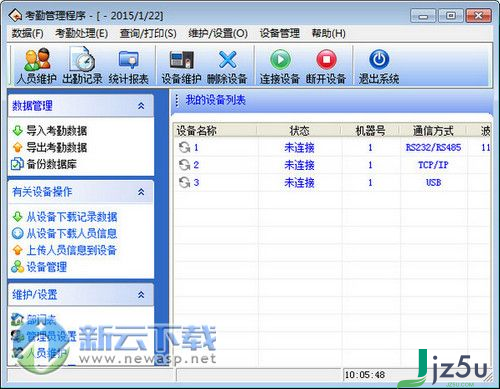The image size is (500, 389).
Task: Click the 10:05:48 status bar time
Action: tap(365, 375)
